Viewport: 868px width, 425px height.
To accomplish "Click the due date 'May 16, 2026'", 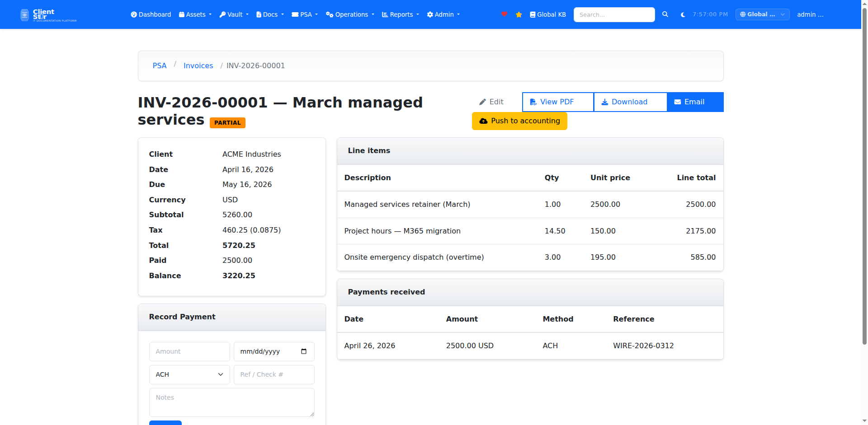I will 247,185.
